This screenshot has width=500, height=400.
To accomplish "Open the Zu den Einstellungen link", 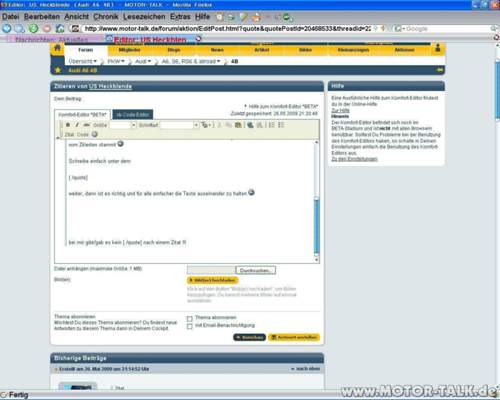I will 354,159.
